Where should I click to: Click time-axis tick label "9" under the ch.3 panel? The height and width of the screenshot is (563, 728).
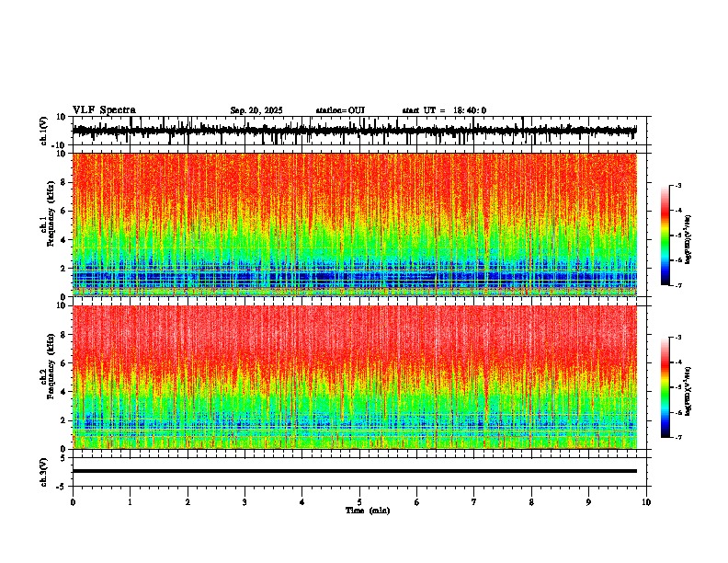point(588,502)
